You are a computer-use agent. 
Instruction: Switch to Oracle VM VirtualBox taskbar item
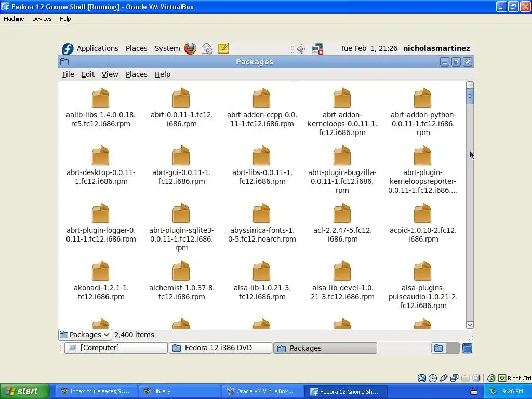[262, 391]
